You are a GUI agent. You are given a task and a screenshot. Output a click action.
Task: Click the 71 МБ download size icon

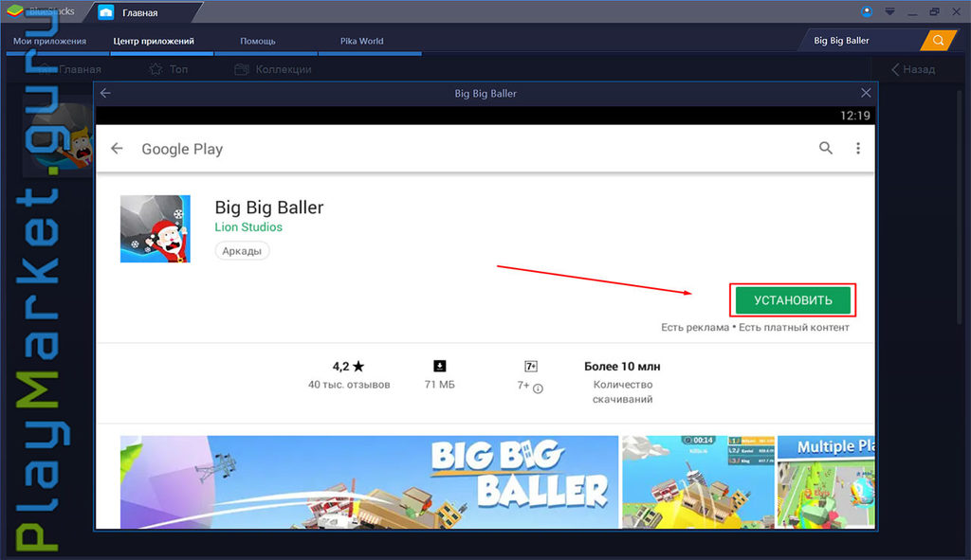(x=440, y=367)
